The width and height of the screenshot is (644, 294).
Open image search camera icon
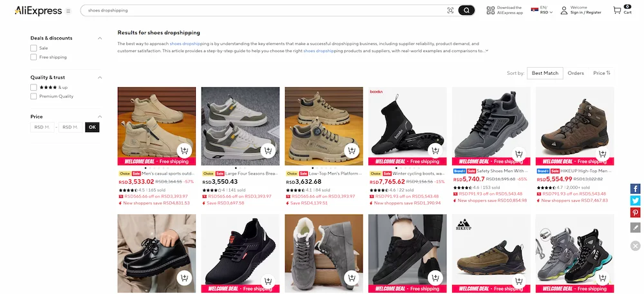(x=450, y=10)
